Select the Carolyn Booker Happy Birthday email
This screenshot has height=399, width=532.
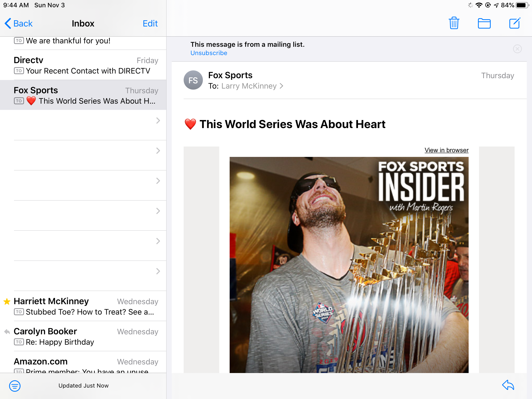point(86,336)
